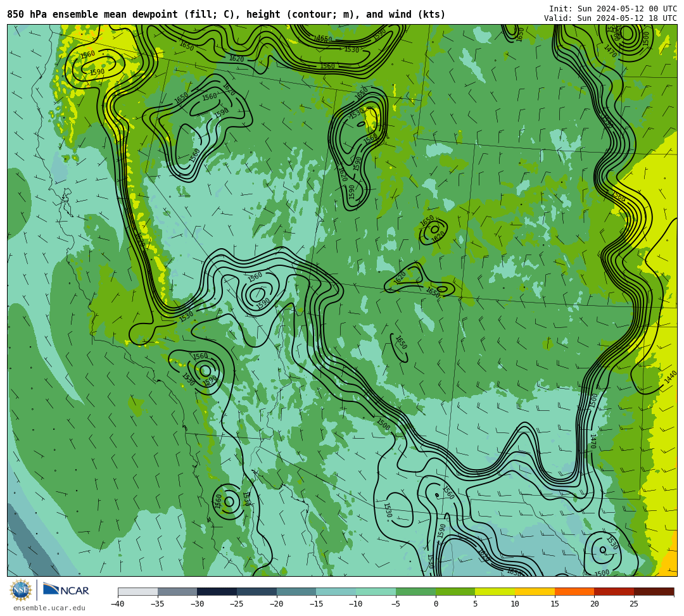Image resolution: width=684 pixels, height=616 pixels.
Task: Click the 850 hPa ensemble mean dewpoint title
Action: pos(226,15)
